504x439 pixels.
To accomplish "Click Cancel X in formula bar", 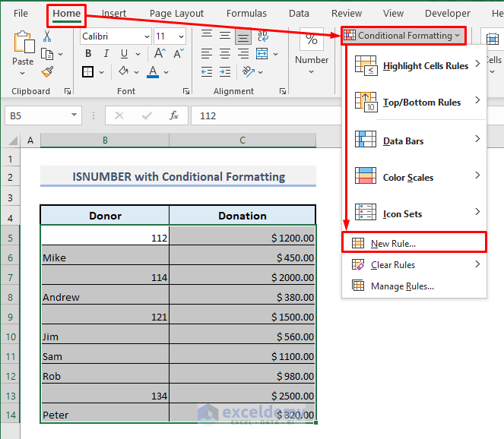I will tap(119, 115).
